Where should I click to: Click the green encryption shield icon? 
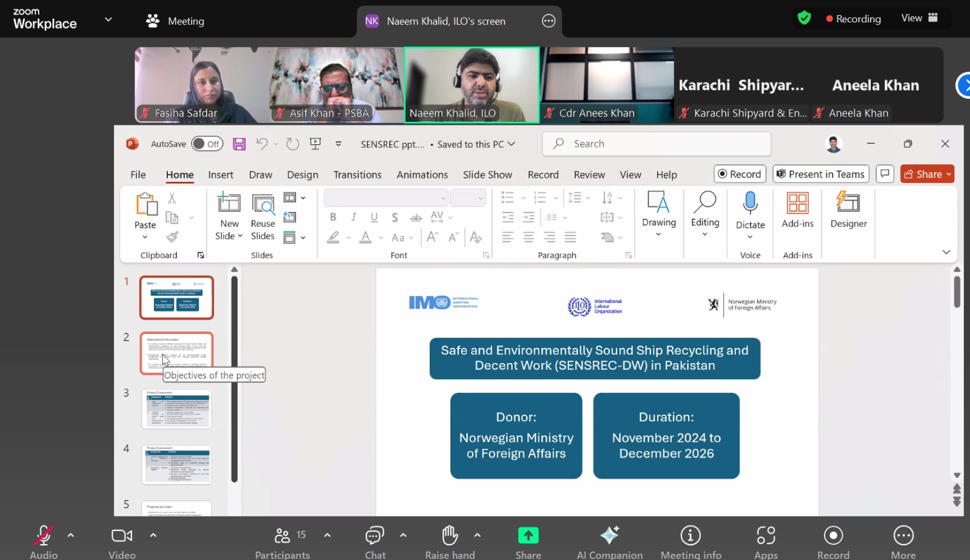804,18
